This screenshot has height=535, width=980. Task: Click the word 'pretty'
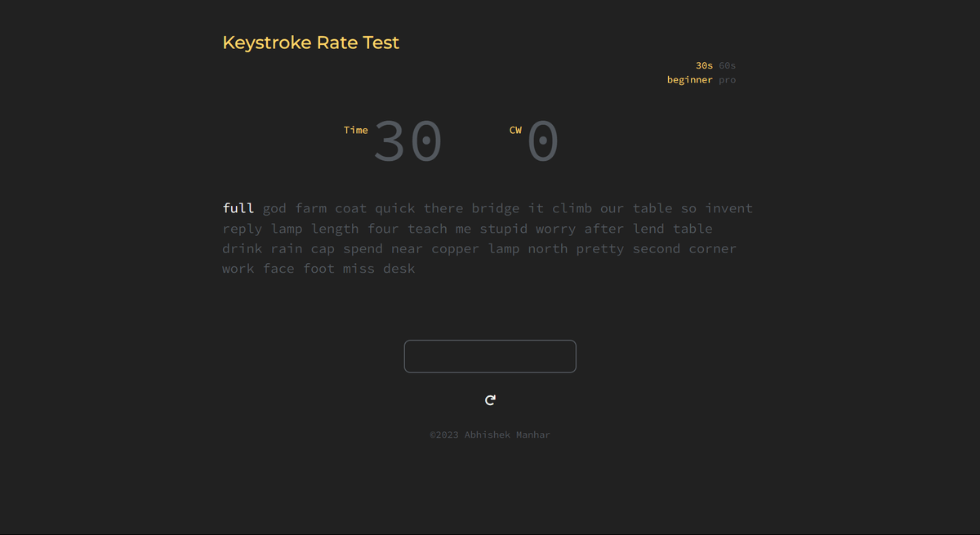click(x=600, y=248)
